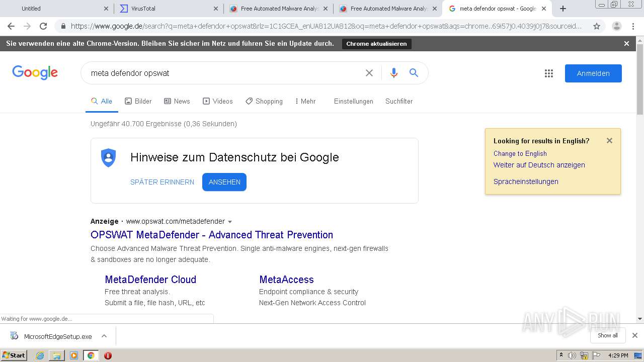The image size is (644, 362).
Task: Expand the ad info dropdown arrow
Action: (x=230, y=222)
